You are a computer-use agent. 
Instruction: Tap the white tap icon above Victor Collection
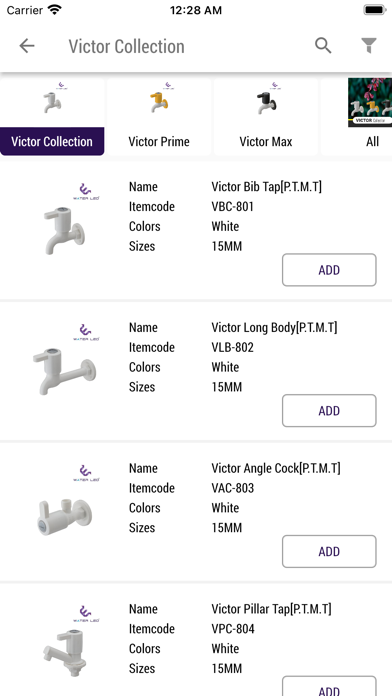(52, 103)
